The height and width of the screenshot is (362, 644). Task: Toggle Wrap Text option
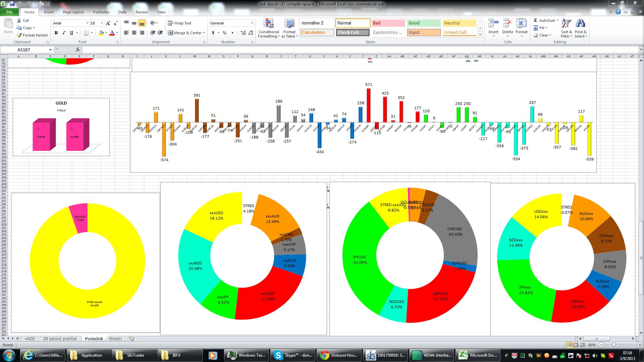(x=179, y=23)
